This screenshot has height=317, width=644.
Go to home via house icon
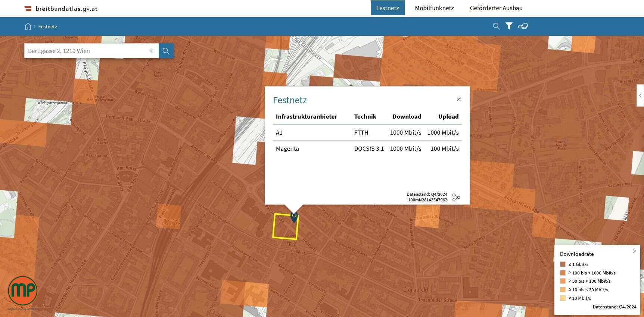tap(28, 26)
